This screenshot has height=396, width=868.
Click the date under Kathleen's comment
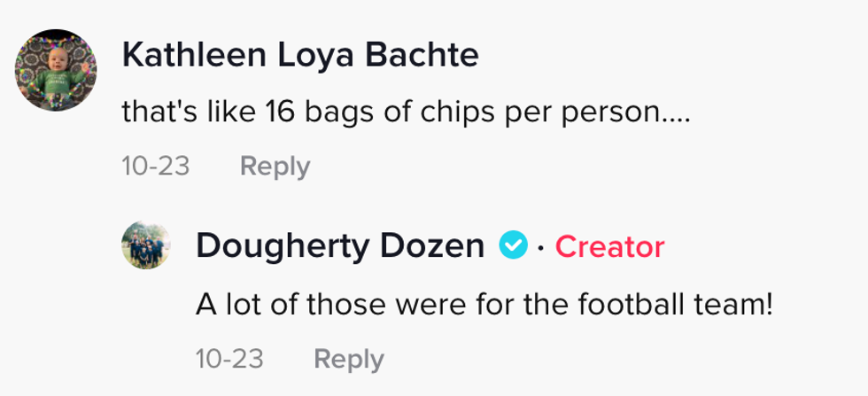coord(156,167)
